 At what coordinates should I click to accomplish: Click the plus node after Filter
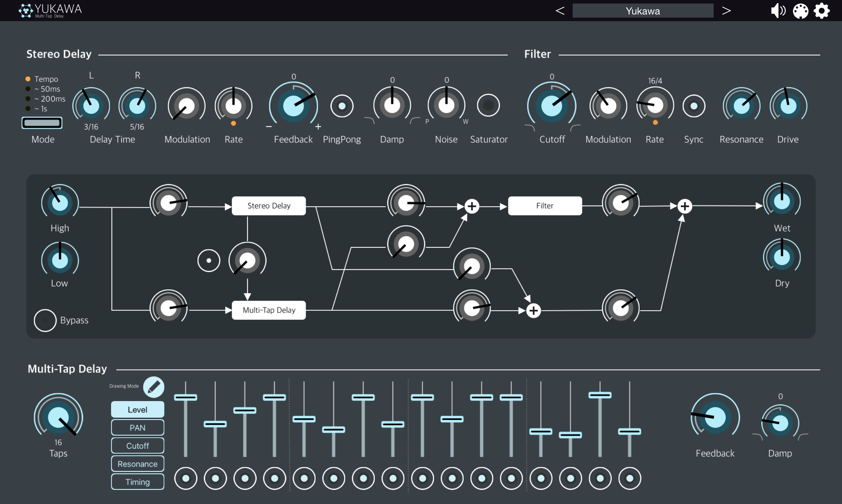[x=684, y=206]
